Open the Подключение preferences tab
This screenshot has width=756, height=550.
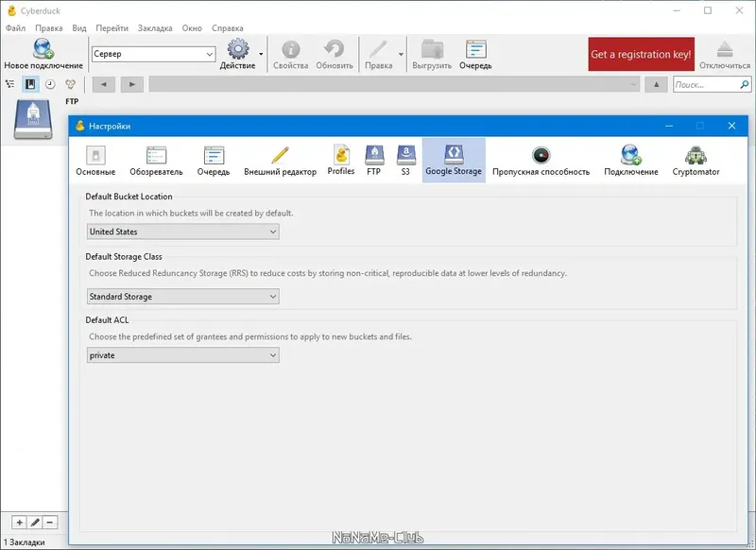pos(630,161)
